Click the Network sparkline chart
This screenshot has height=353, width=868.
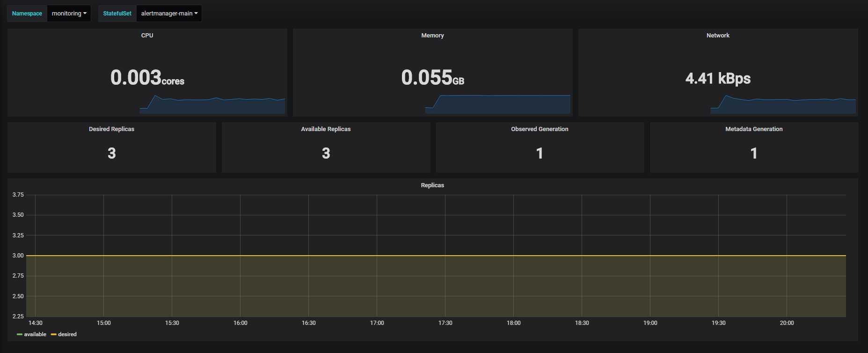point(783,104)
